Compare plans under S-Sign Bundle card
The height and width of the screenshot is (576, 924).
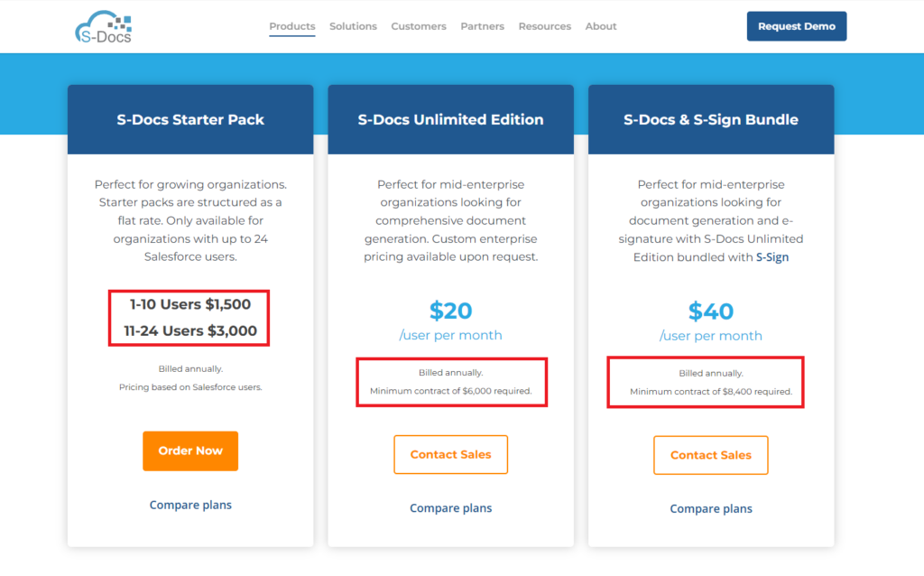click(711, 508)
